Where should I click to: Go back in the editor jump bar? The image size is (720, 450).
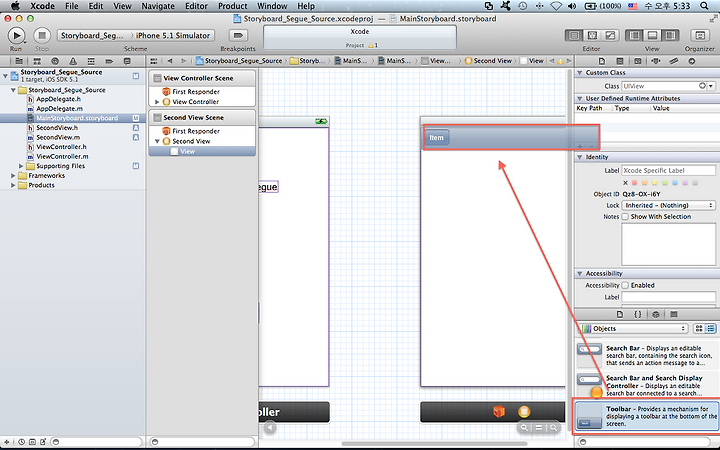170,61
